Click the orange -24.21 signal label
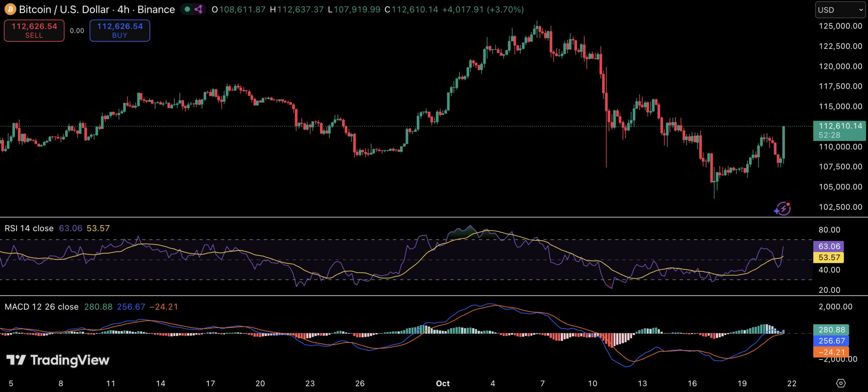The image size is (868, 392). click(831, 352)
